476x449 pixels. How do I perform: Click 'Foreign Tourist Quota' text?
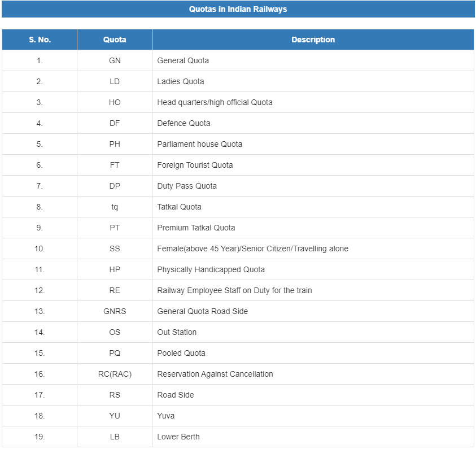click(x=195, y=165)
